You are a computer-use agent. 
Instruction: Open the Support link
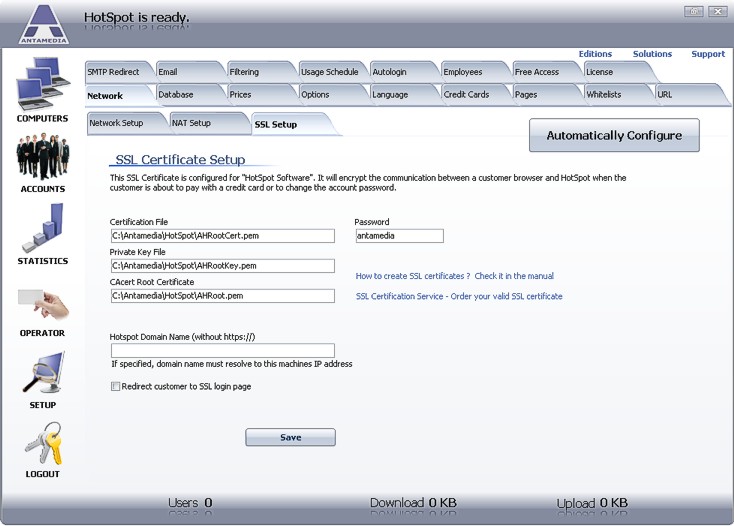coord(708,54)
